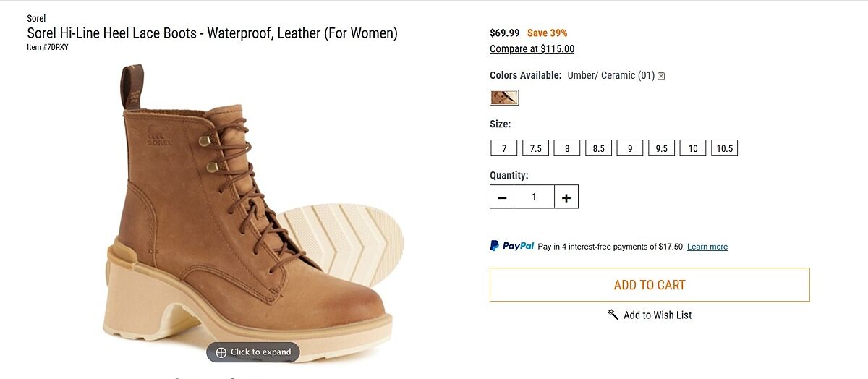This screenshot has height=379, width=868.
Task: Increase quantity with the plus button
Action: (566, 197)
